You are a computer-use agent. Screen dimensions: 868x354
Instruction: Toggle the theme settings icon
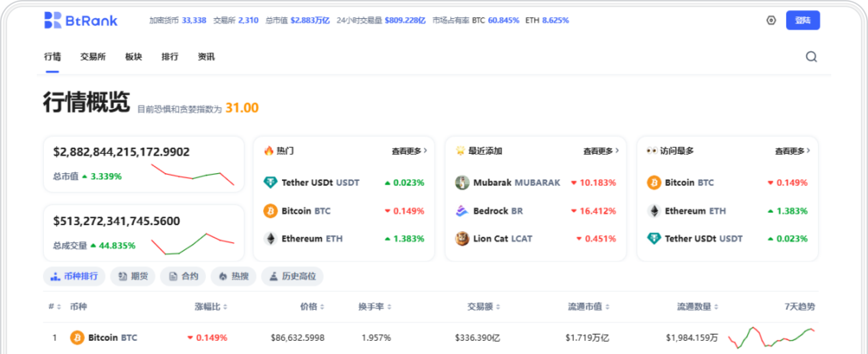click(x=771, y=20)
